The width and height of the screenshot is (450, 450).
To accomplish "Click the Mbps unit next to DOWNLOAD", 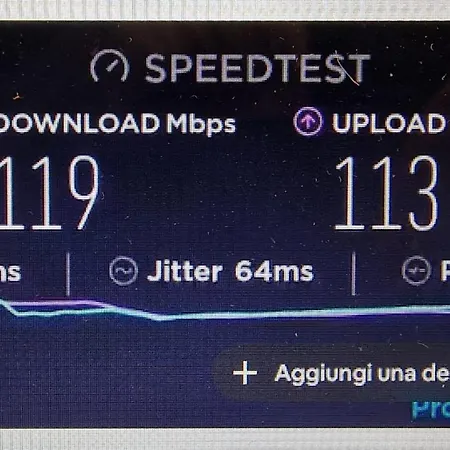I will coord(201,125).
